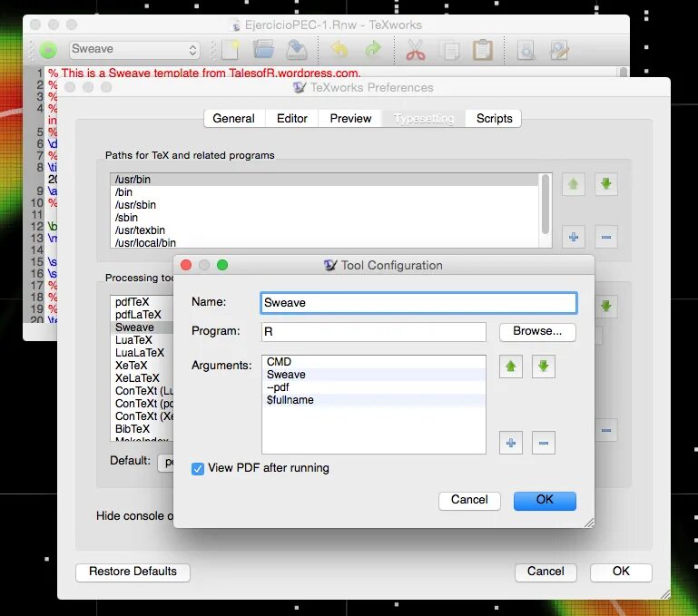Select the /usr/sbin path entry

click(x=325, y=205)
